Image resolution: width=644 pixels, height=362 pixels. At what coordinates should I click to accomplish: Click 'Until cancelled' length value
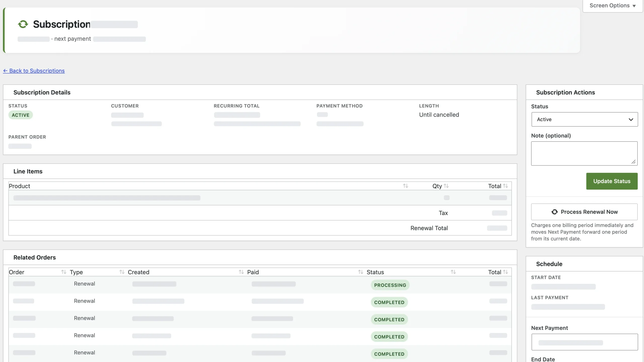[439, 115]
